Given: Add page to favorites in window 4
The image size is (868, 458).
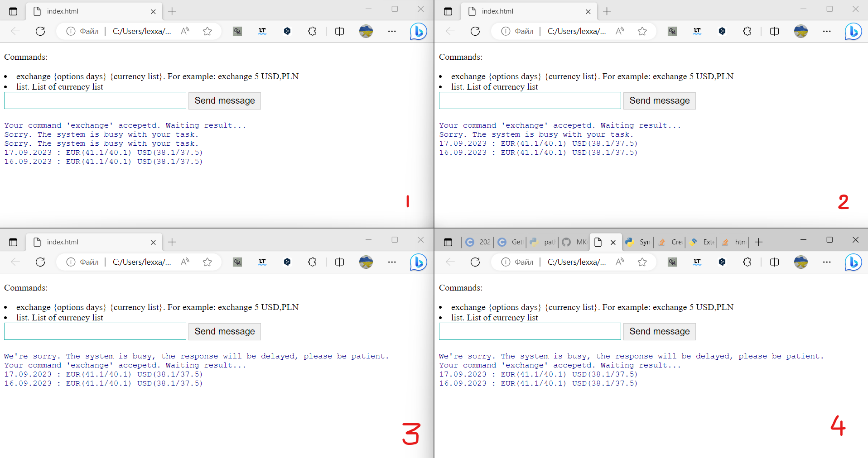Looking at the screenshot, I should [642, 262].
